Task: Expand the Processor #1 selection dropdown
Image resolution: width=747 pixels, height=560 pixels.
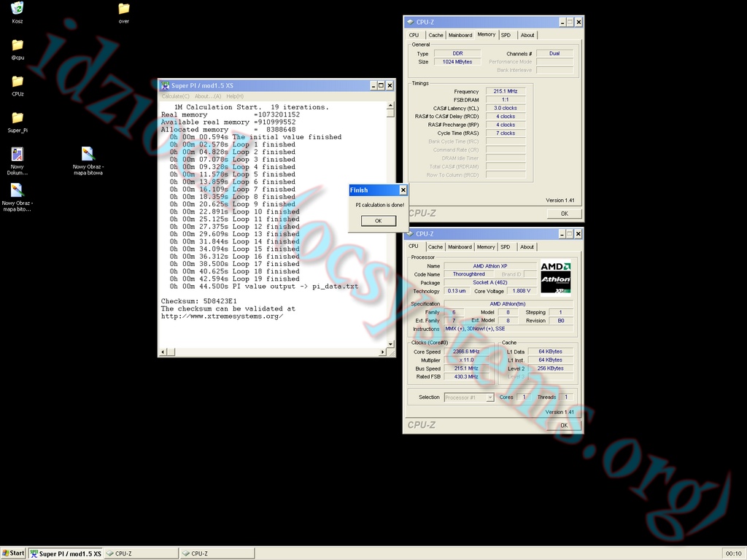Action: point(489,397)
